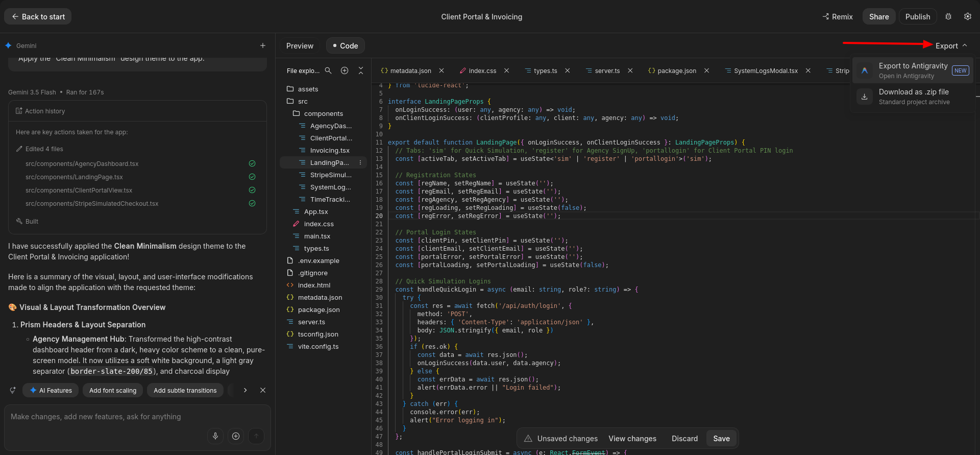Viewport: 980px width, 455px height.
Task: Save the unsaved changes
Action: click(x=721, y=439)
